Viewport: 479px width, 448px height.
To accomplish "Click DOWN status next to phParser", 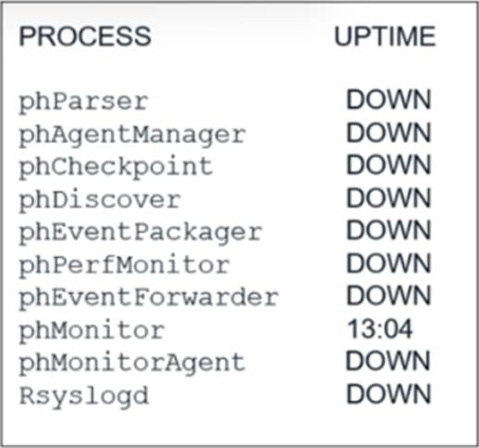I will click(x=388, y=100).
